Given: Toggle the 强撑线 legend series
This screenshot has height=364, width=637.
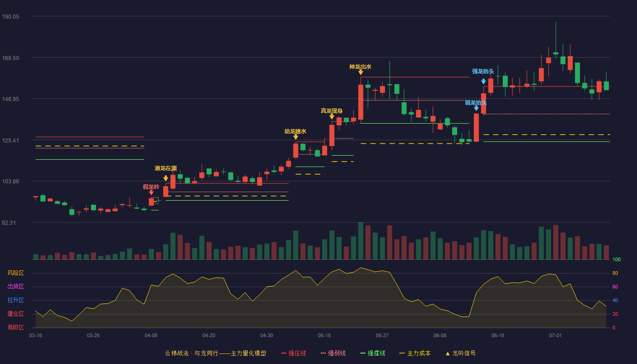Looking at the screenshot, I should click(373, 353).
